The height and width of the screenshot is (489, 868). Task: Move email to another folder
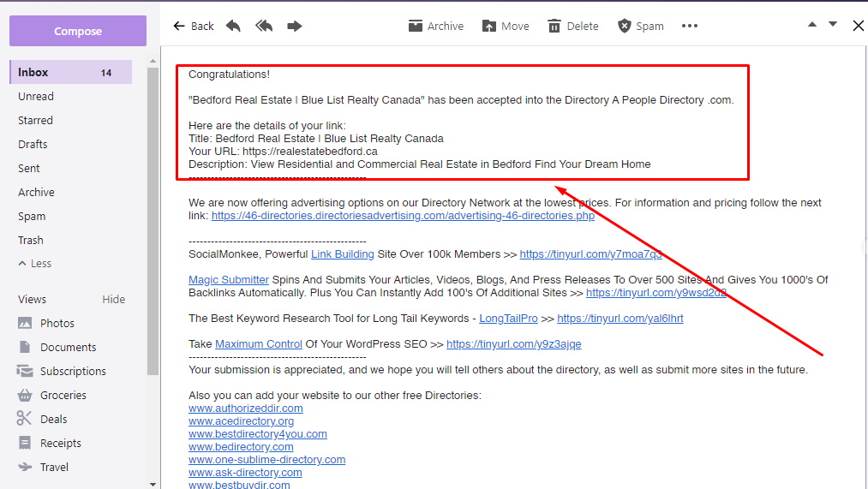point(506,26)
